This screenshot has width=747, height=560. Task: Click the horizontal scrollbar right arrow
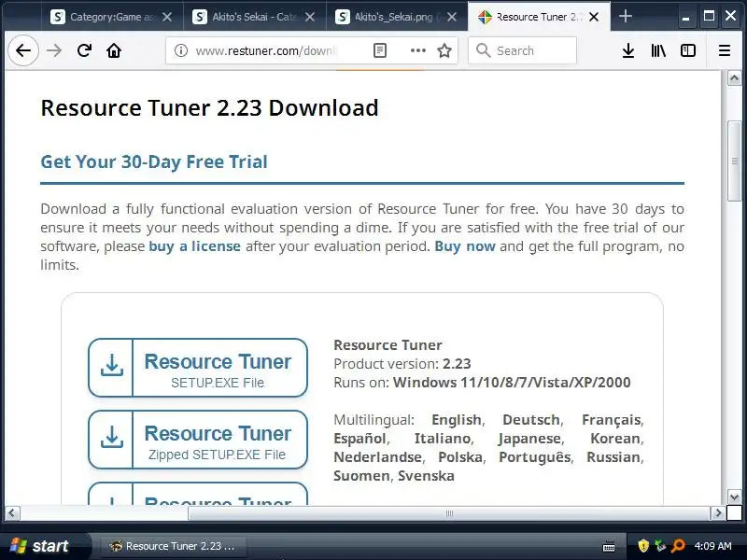717,513
